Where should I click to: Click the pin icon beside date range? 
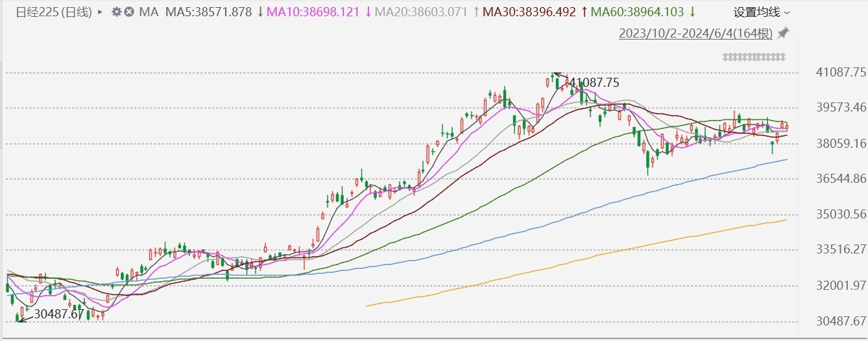pos(783,32)
